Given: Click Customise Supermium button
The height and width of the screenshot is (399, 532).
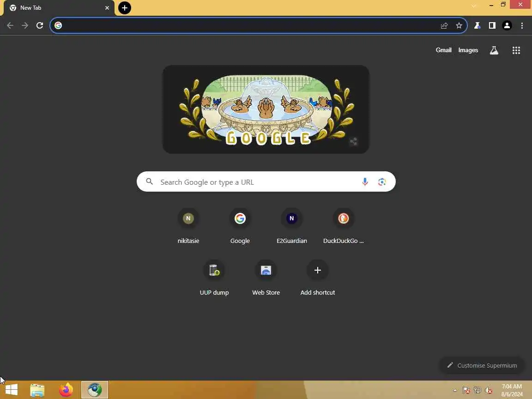Looking at the screenshot, I should pos(482,365).
